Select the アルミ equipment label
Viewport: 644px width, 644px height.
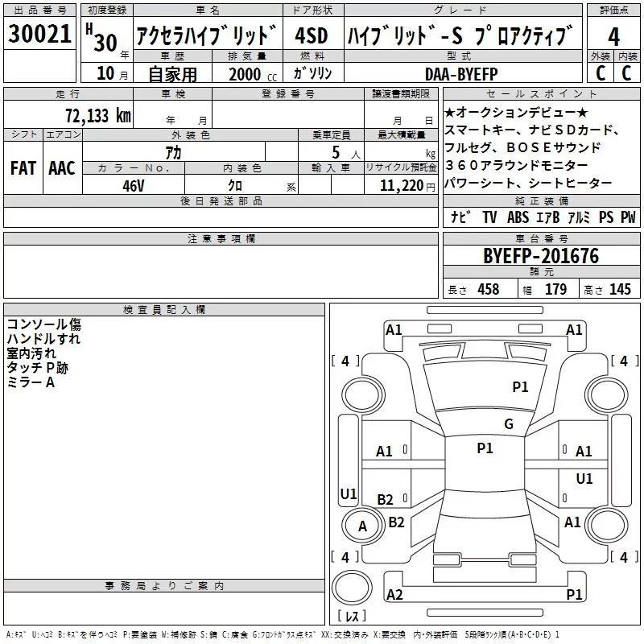tap(576, 217)
